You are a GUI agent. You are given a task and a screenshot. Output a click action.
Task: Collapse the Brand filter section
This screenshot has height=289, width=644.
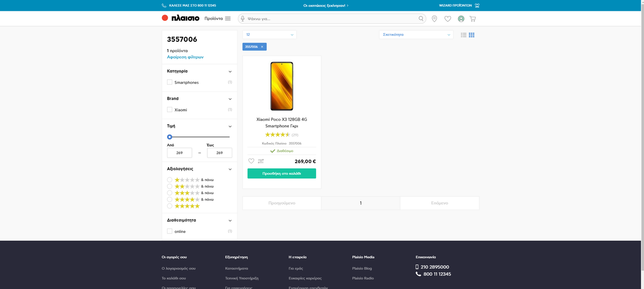[230, 99]
